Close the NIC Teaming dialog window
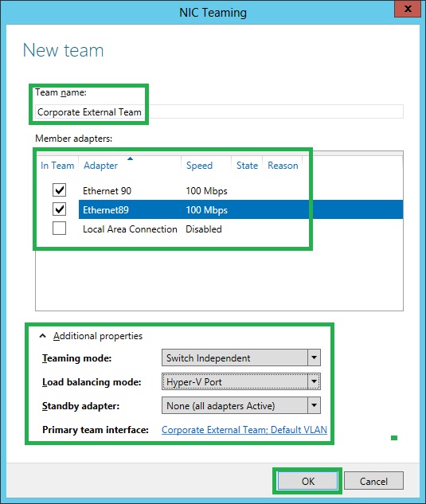The image size is (426, 504). [x=408, y=9]
